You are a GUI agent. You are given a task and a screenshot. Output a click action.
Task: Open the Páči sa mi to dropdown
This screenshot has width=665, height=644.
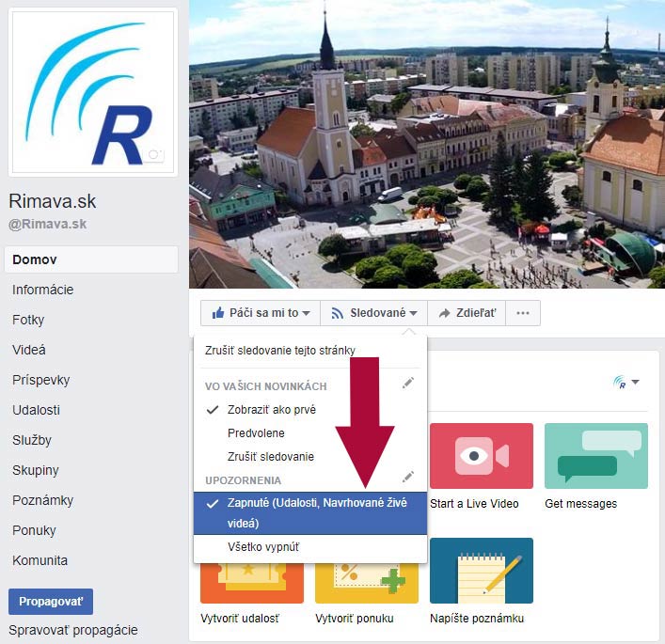point(260,313)
